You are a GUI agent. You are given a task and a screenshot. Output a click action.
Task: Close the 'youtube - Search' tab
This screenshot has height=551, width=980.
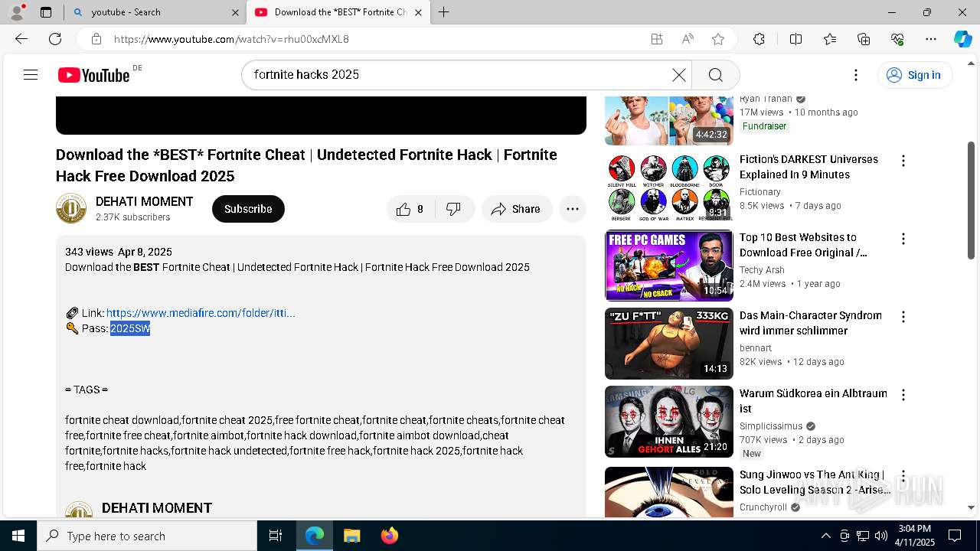coord(235,12)
